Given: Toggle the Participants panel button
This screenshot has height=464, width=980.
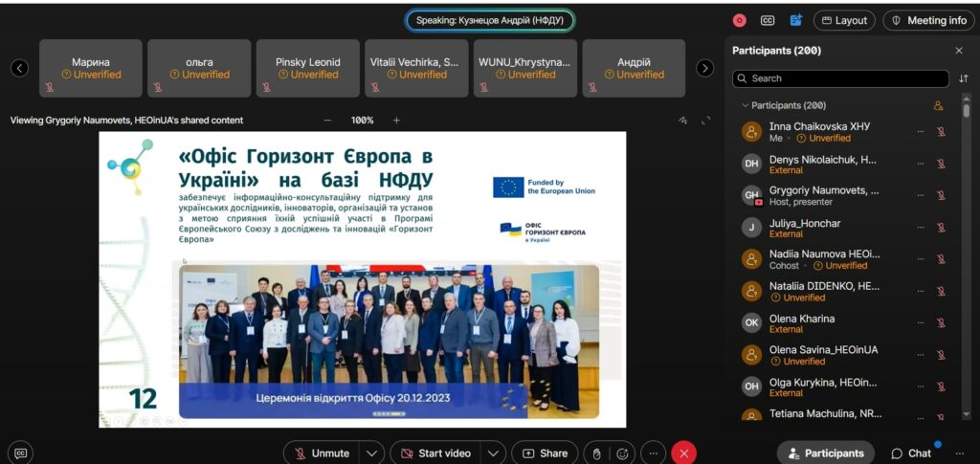Looking at the screenshot, I should [x=824, y=453].
